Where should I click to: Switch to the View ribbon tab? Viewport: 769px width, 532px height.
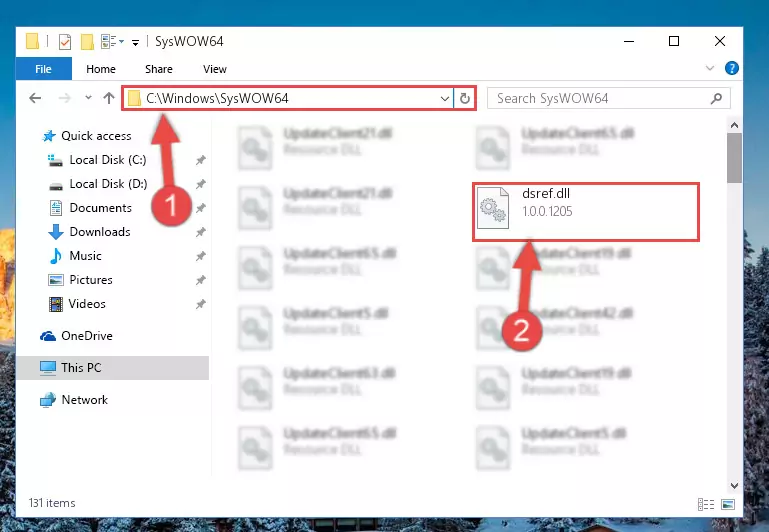tap(215, 69)
